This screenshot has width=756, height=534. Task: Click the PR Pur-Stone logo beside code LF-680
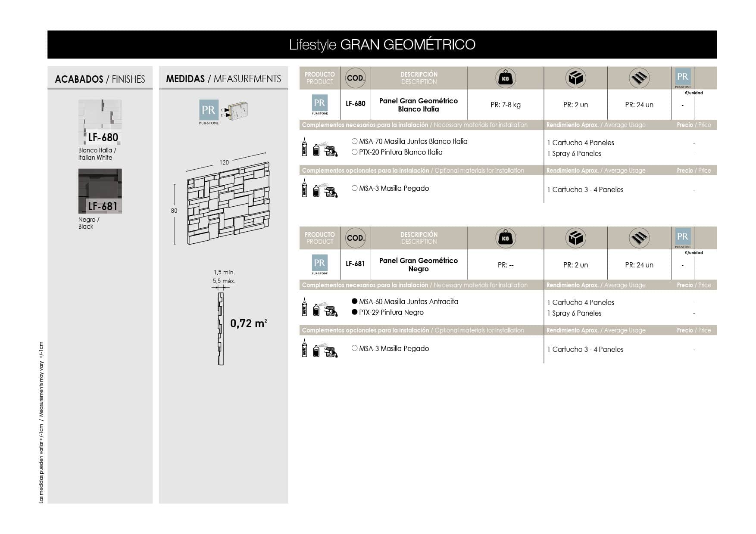[320, 105]
